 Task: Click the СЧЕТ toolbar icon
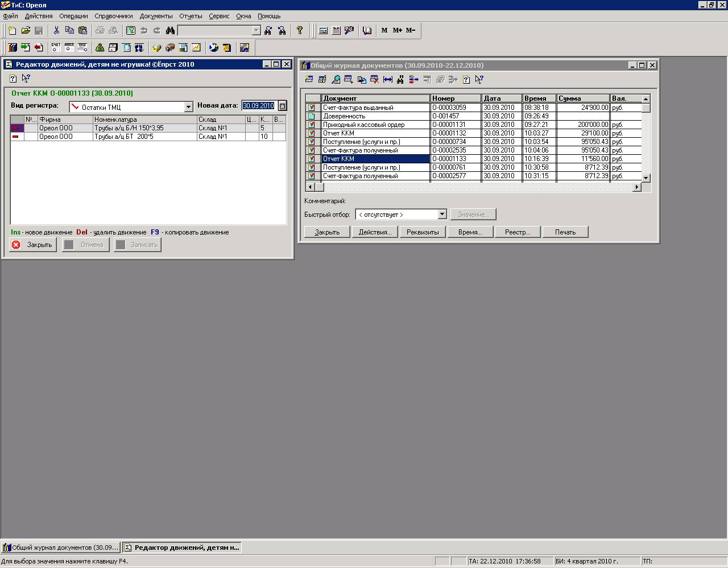tap(56, 47)
